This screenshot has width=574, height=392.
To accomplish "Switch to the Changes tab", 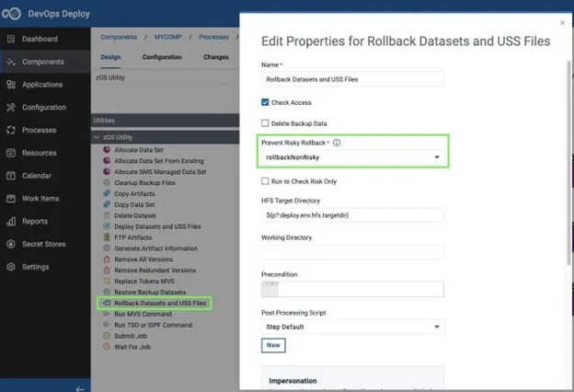I will 216,57.
